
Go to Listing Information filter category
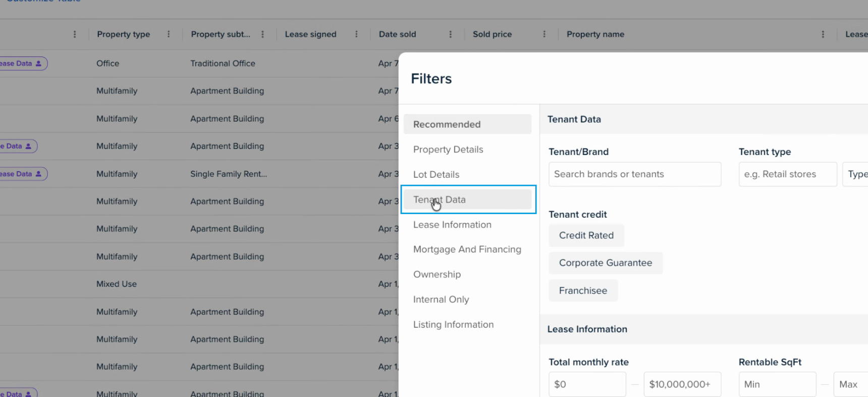coord(453,325)
